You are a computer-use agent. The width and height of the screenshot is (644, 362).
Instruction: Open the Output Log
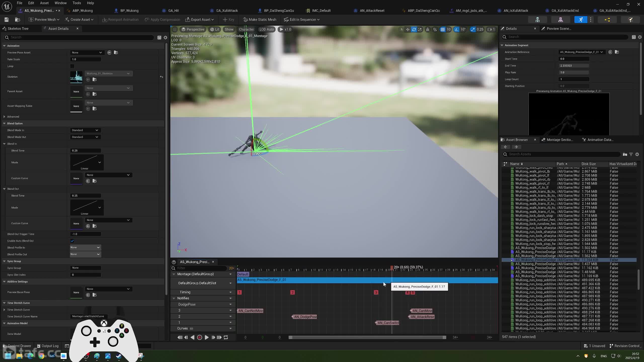(48, 346)
